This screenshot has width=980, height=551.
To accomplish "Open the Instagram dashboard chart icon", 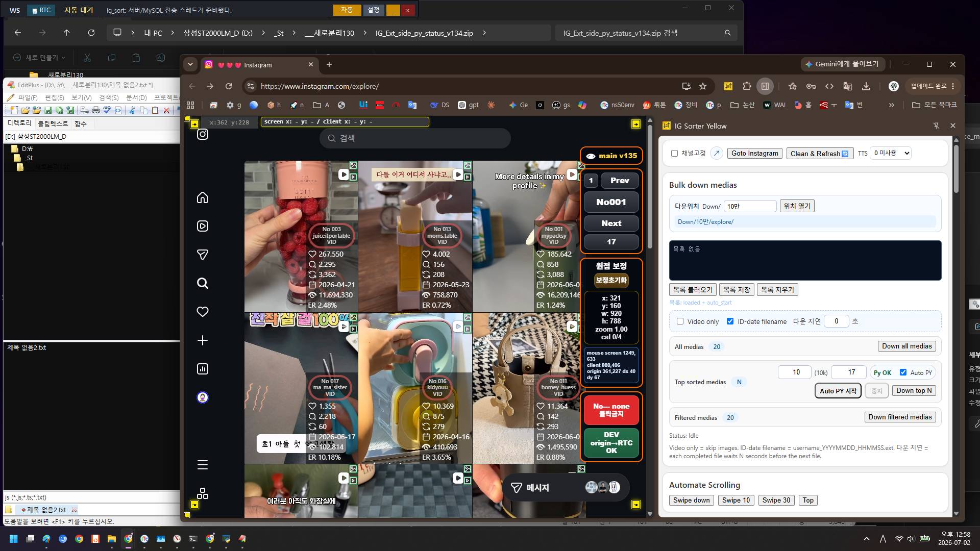I will (x=203, y=369).
